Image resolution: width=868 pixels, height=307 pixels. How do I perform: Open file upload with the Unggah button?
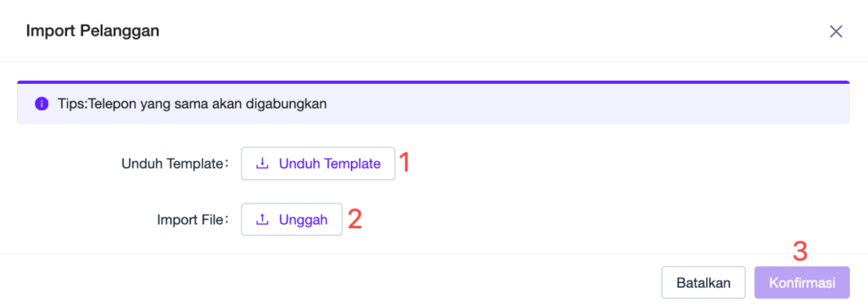click(292, 220)
